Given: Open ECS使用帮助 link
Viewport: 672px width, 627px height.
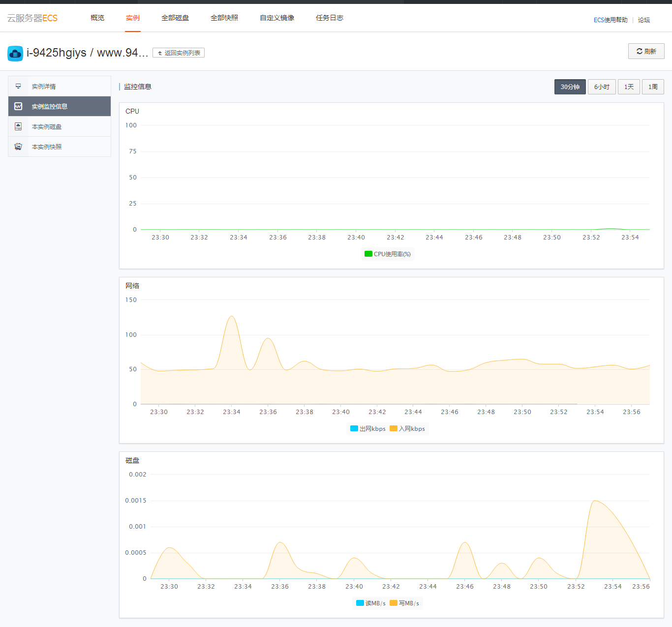Looking at the screenshot, I should pos(611,20).
